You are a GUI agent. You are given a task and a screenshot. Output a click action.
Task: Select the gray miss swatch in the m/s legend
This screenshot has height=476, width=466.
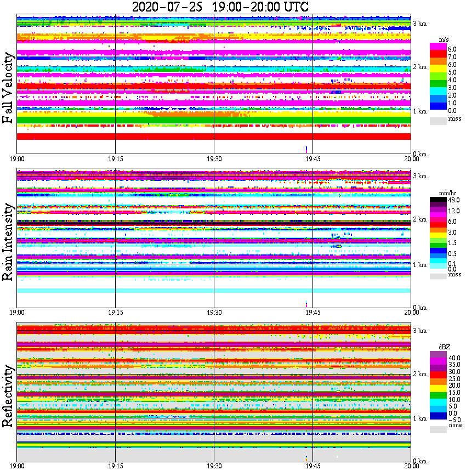coord(438,121)
